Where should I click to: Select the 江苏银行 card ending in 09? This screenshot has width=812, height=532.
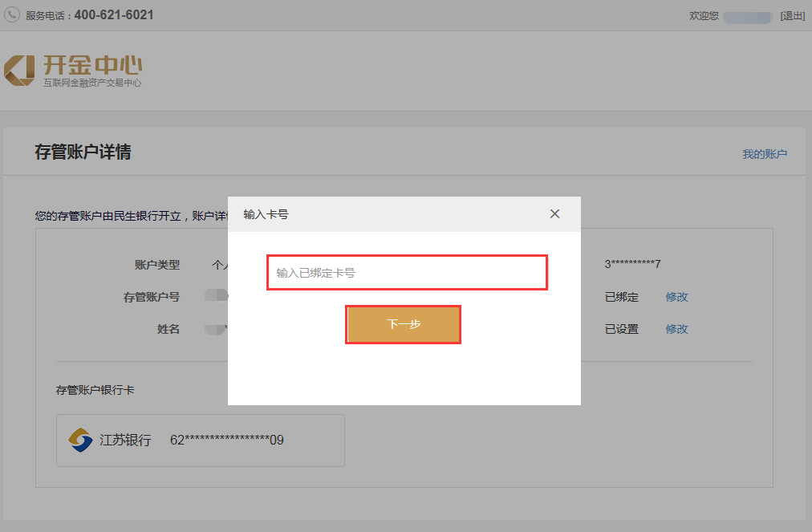[200, 441]
